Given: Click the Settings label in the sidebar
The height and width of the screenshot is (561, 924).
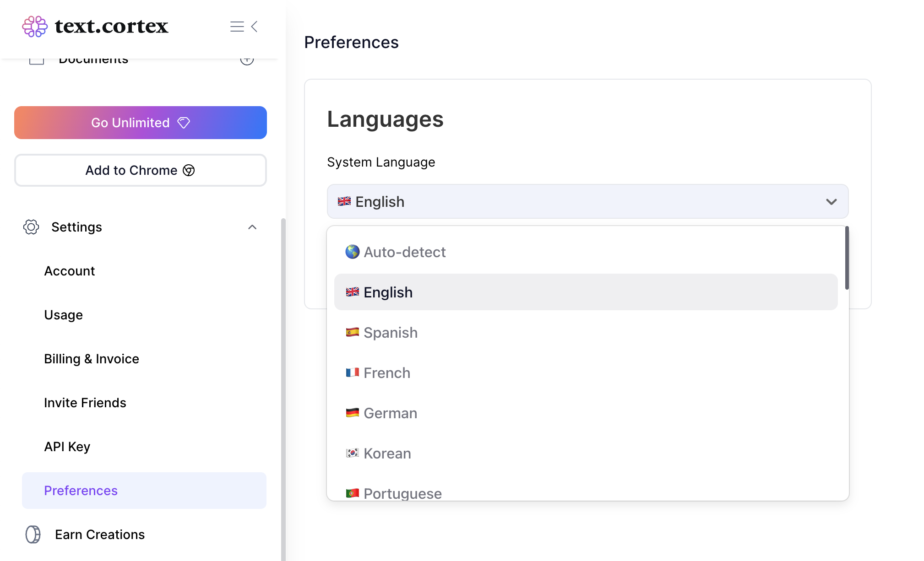Looking at the screenshot, I should tap(76, 227).
